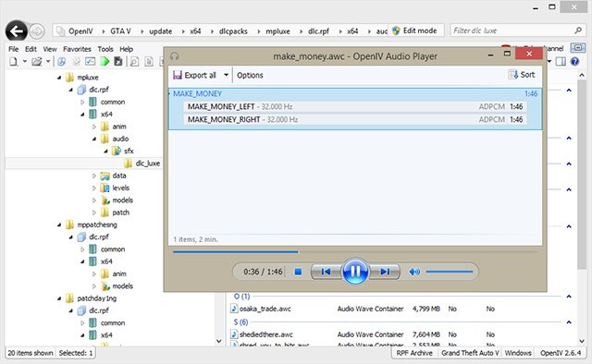Open Options in the Audio Player

click(x=250, y=75)
